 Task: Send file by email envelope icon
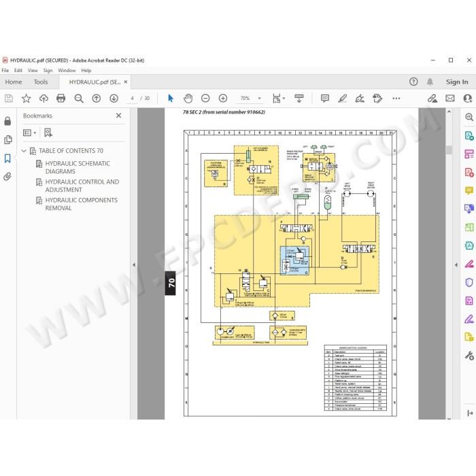tap(450, 99)
